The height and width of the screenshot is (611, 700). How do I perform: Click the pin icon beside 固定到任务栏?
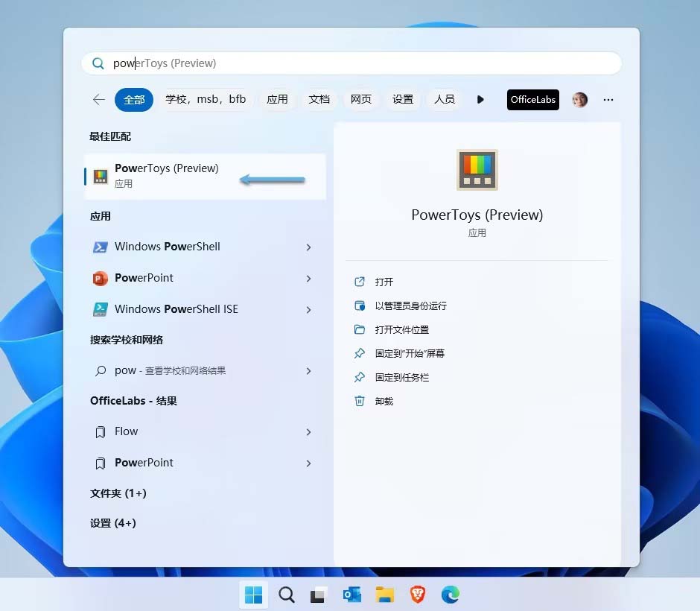point(360,378)
